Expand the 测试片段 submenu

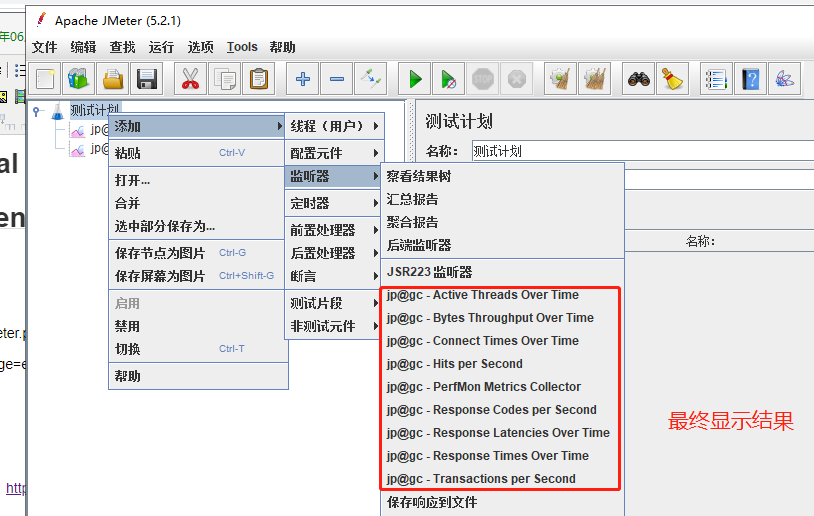(x=334, y=303)
